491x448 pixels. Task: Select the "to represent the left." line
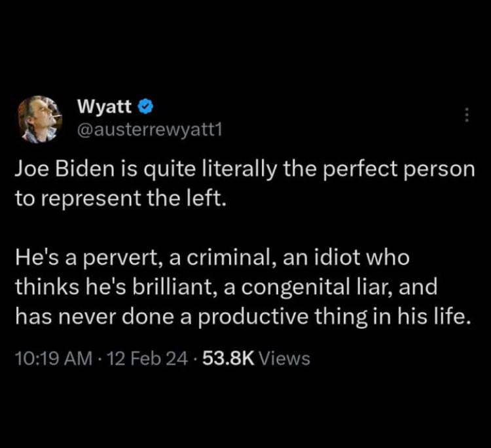(x=120, y=197)
